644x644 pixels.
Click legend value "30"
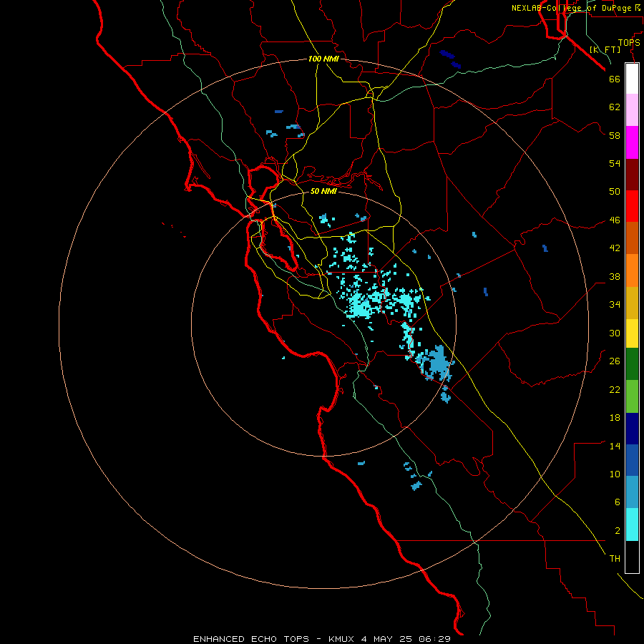click(x=615, y=333)
